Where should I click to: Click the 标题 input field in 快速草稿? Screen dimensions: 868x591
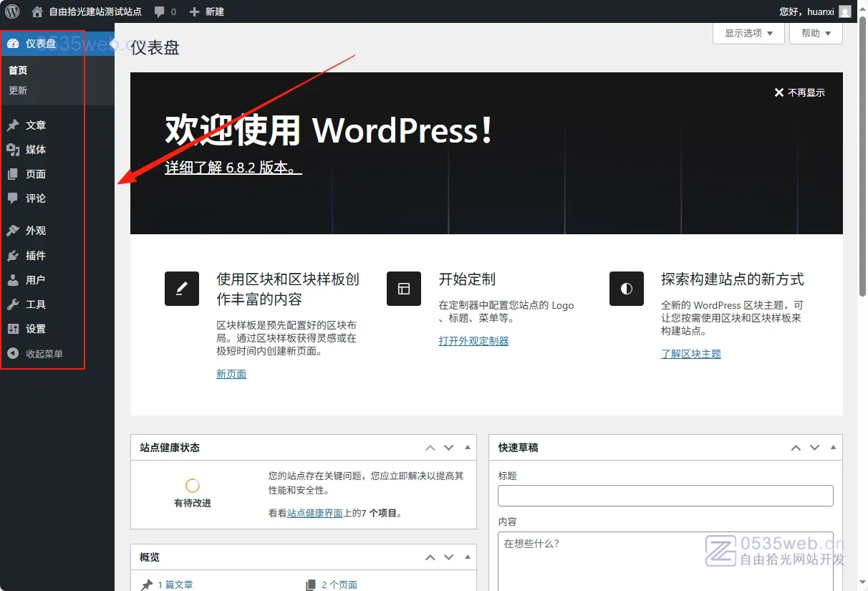[x=665, y=496]
